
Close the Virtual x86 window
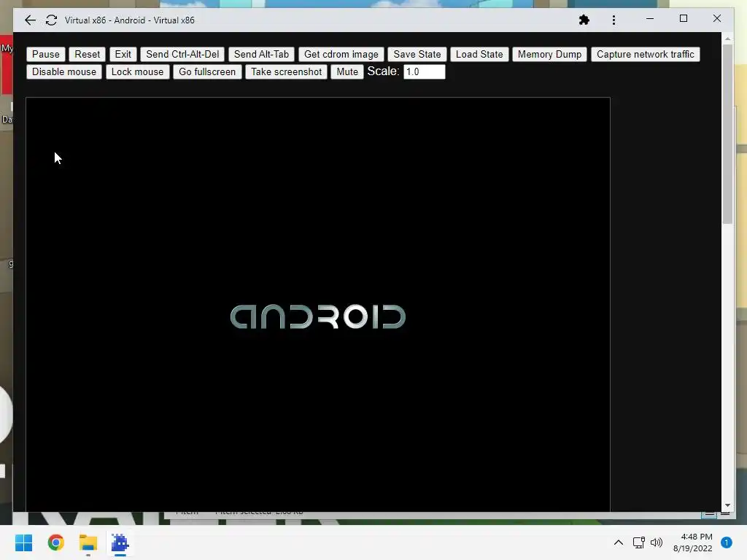tap(717, 18)
